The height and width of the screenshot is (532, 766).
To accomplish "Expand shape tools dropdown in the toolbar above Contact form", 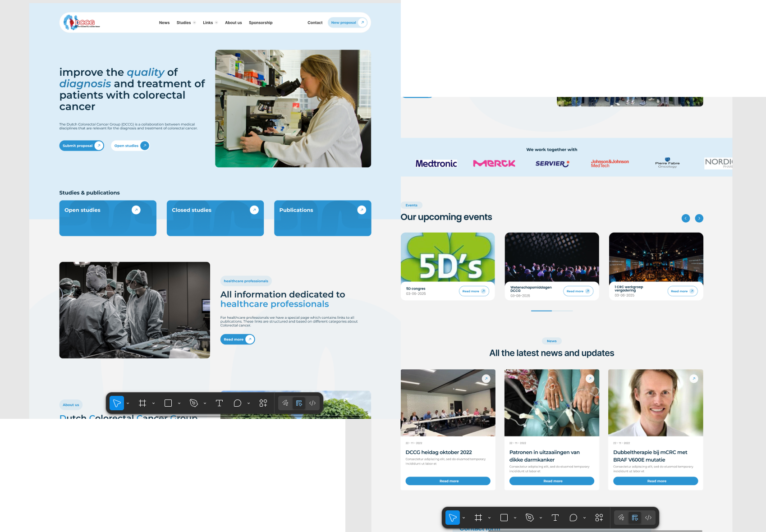I will [515, 518].
